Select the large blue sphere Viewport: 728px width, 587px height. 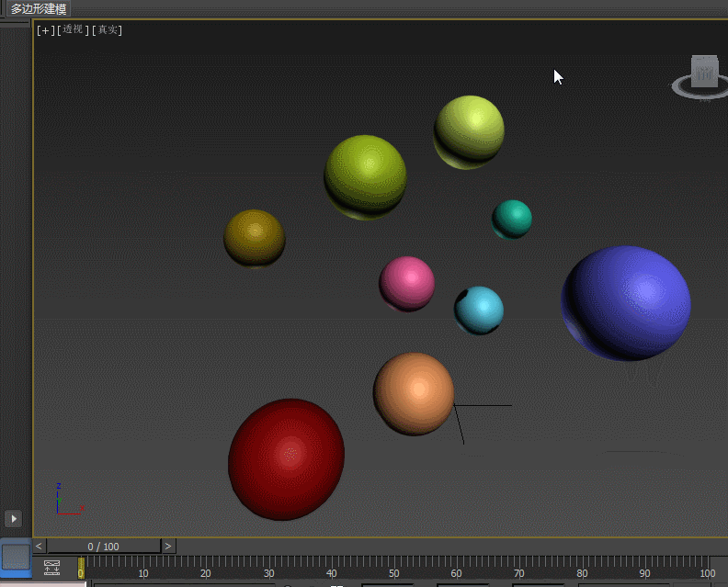click(626, 302)
